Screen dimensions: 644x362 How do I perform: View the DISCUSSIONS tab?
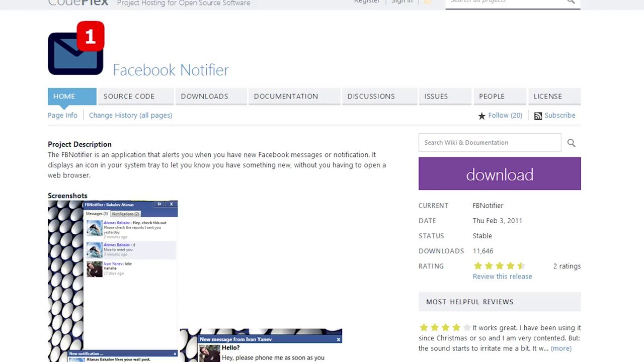pos(379,96)
